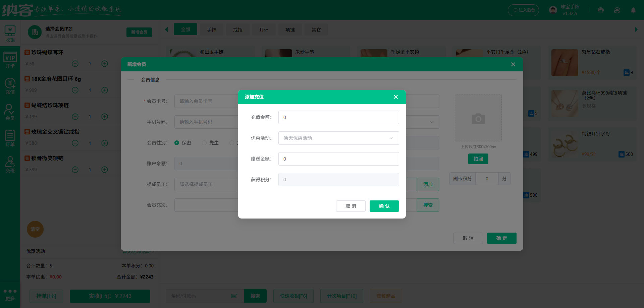644x308 pixels.
Task: Select the 保密 gender radio button
Action: (x=177, y=142)
